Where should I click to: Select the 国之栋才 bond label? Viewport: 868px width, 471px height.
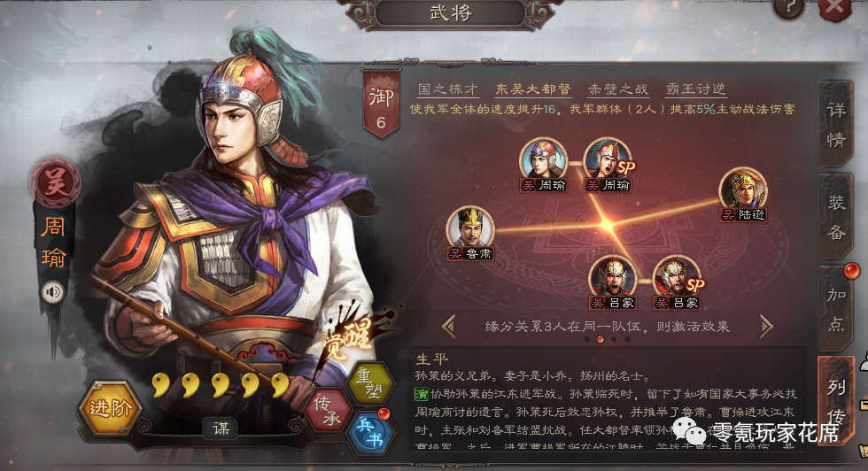(447, 89)
